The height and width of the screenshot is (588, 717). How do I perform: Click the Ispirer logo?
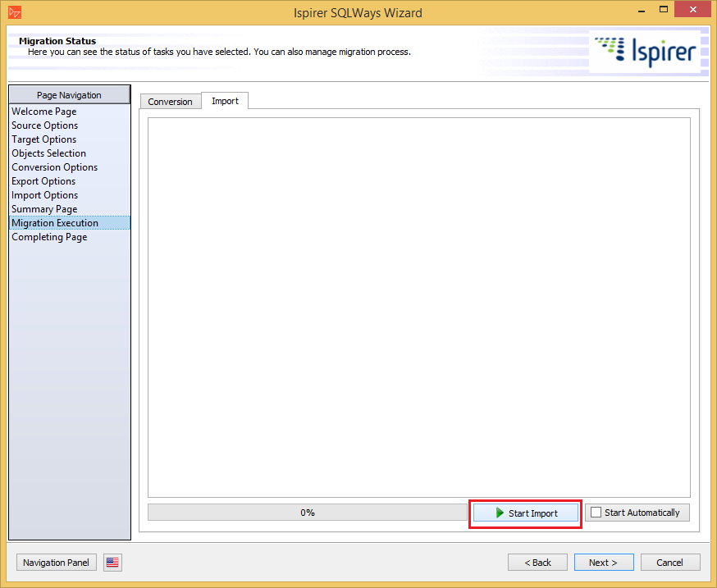[645, 51]
